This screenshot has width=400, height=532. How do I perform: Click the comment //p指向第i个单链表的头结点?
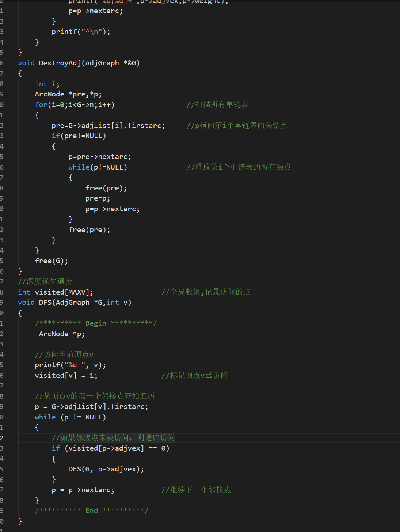(237, 126)
